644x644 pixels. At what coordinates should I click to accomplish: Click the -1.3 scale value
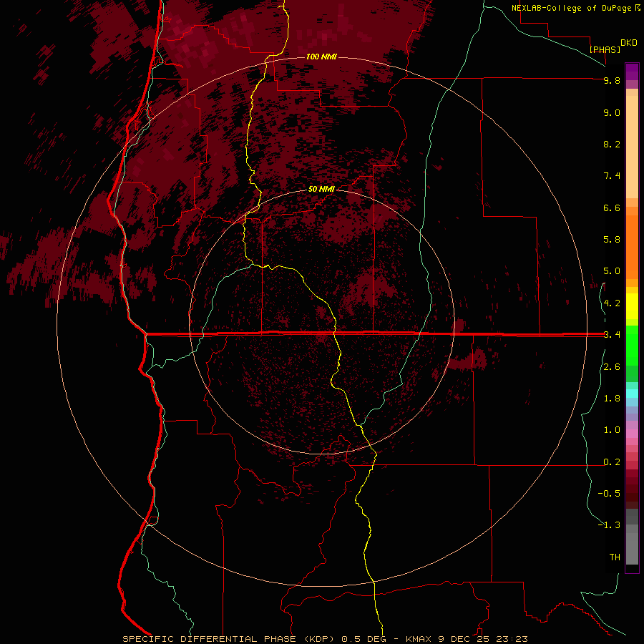coord(609,525)
